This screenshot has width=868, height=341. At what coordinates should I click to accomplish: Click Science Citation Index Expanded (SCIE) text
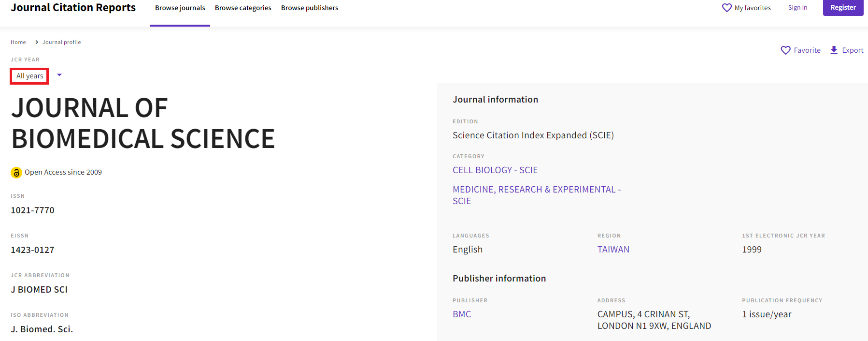pyautogui.click(x=533, y=135)
